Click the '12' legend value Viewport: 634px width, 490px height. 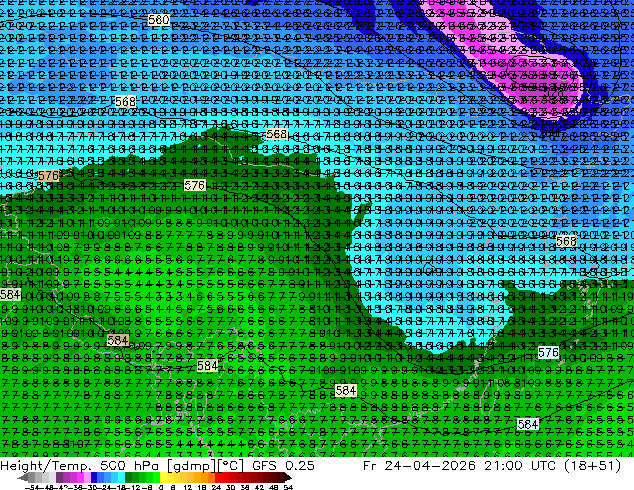pos(188,487)
